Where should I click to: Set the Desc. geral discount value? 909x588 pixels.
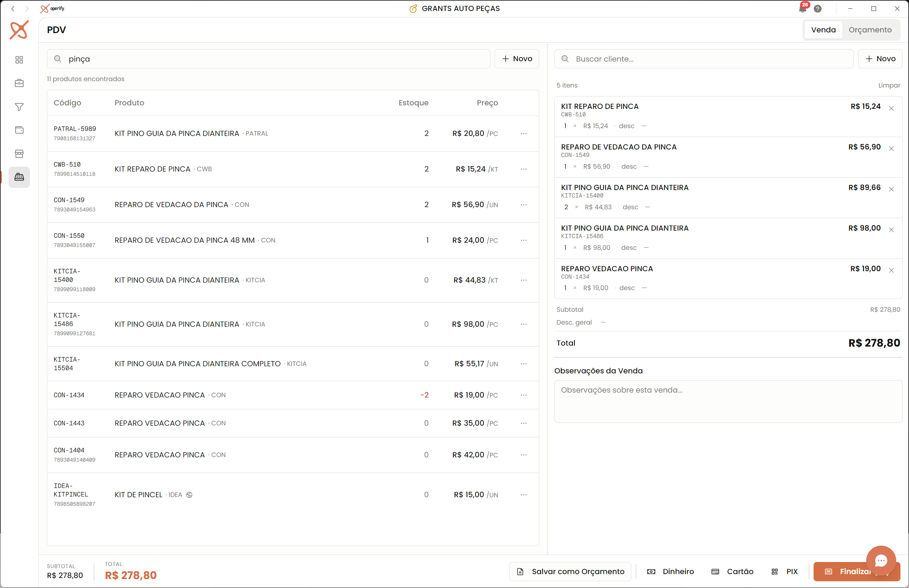(604, 322)
